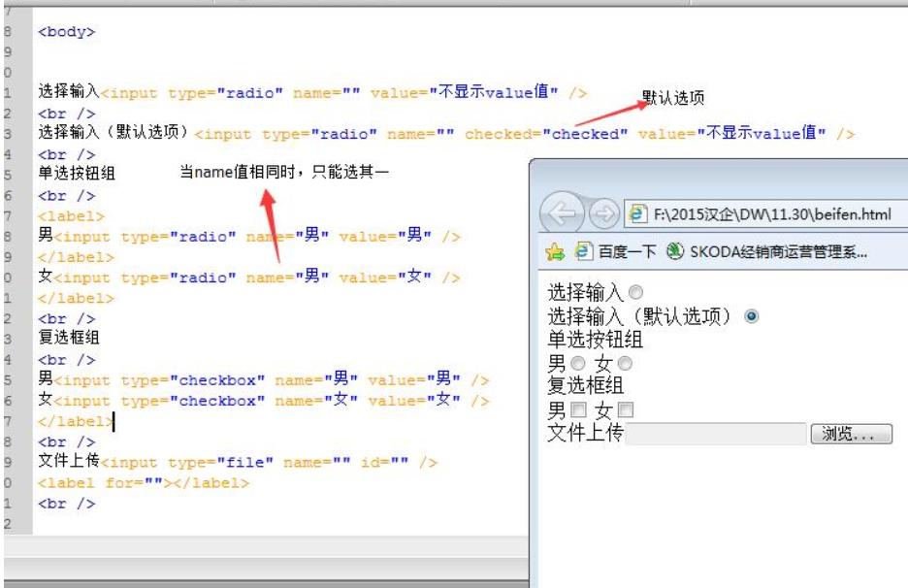Click the checked="checked" attribute in code

click(546, 134)
